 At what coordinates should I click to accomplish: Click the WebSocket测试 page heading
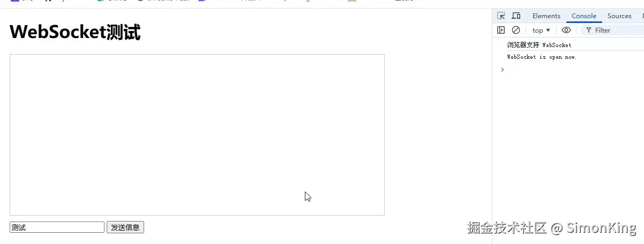pos(75,33)
